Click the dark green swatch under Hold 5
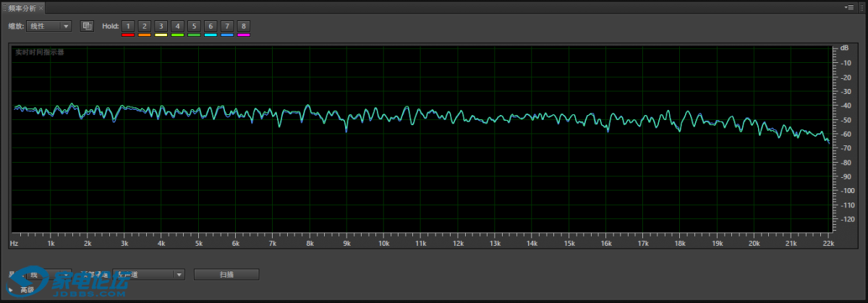This screenshot has height=303, width=868. [x=194, y=35]
